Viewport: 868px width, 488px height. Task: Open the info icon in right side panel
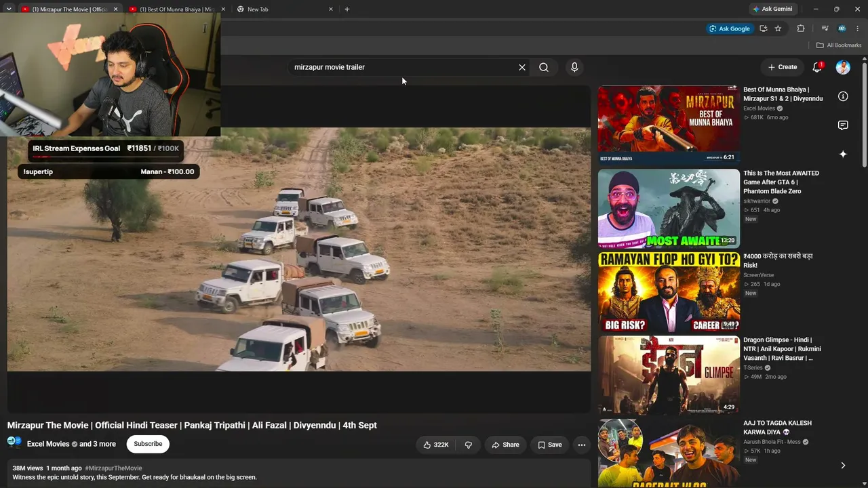[x=843, y=96]
